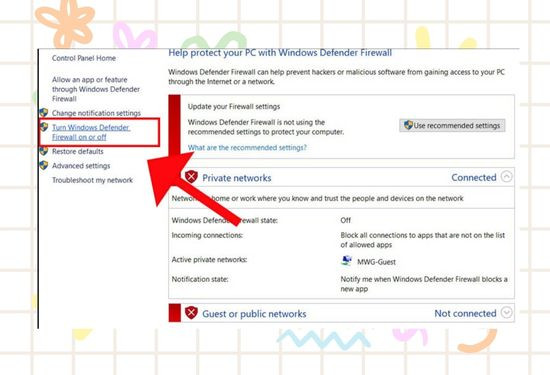Click Incoming connections label
Image resolution: width=550 pixels, height=375 pixels.
click(207, 235)
